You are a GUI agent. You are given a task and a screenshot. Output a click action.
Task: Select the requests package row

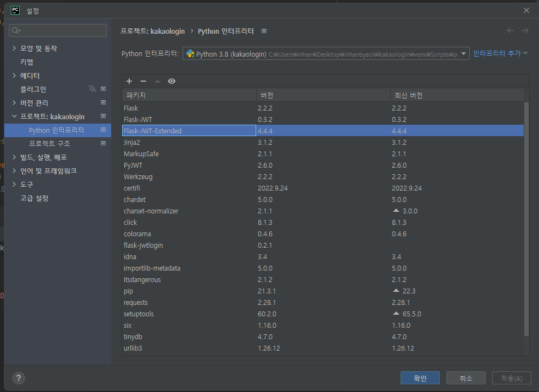coord(323,302)
